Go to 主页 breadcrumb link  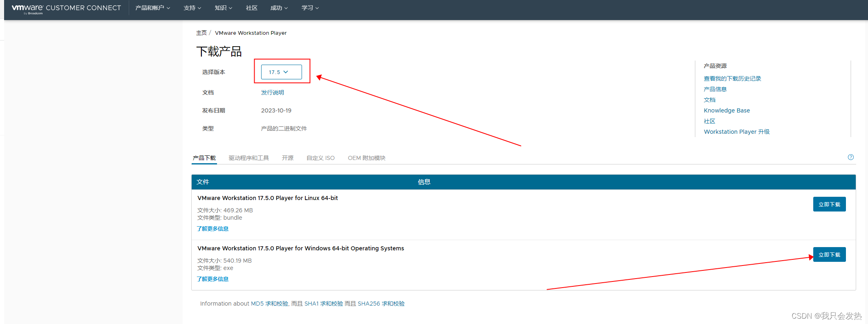tap(201, 33)
